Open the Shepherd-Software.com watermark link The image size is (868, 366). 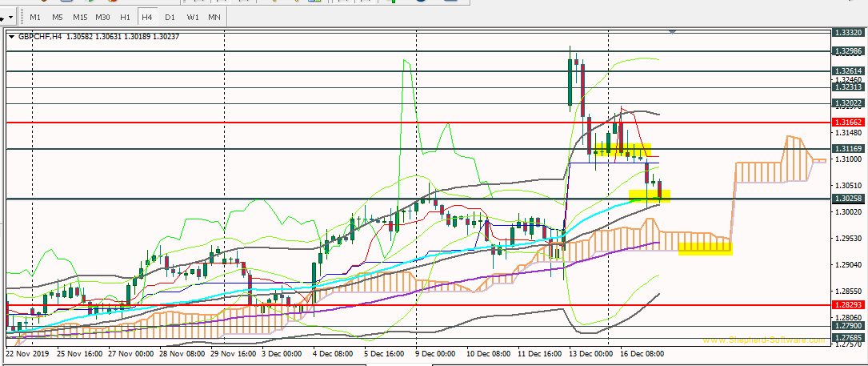pyautogui.click(x=763, y=340)
